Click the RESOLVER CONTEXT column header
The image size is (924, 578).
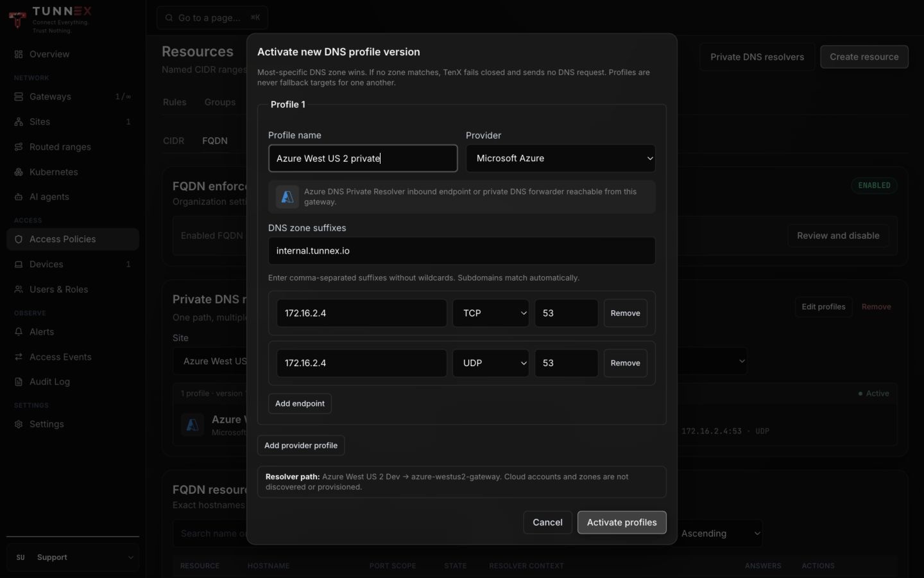(x=526, y=566)
